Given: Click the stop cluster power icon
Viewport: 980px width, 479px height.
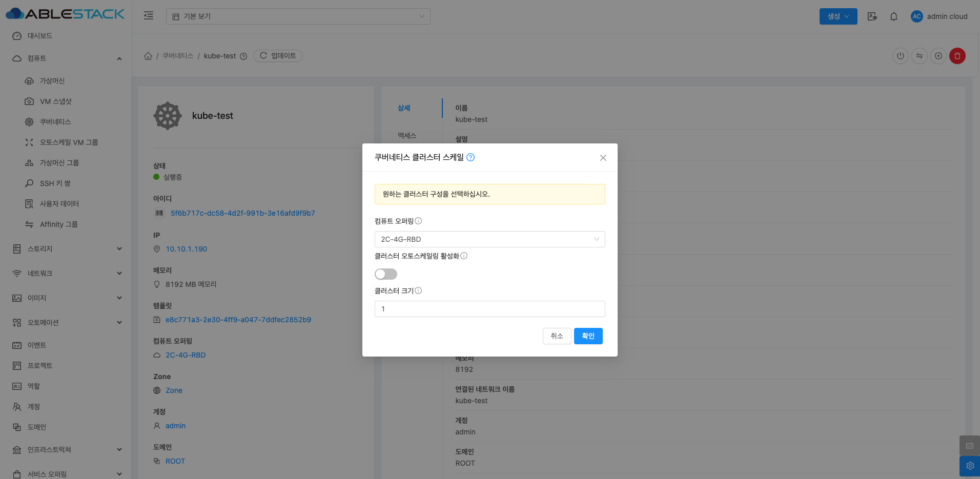Looking at the screenshot, I should point(900,56).
